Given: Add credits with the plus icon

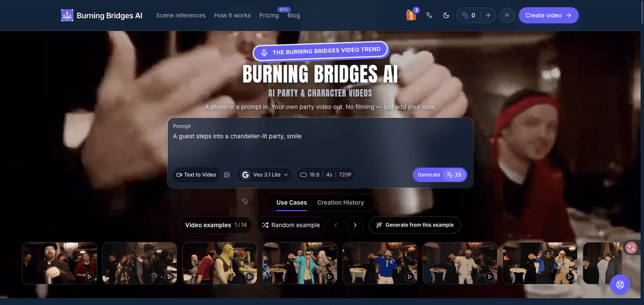Looking at the screenshot, I should (x=488, y=15).
